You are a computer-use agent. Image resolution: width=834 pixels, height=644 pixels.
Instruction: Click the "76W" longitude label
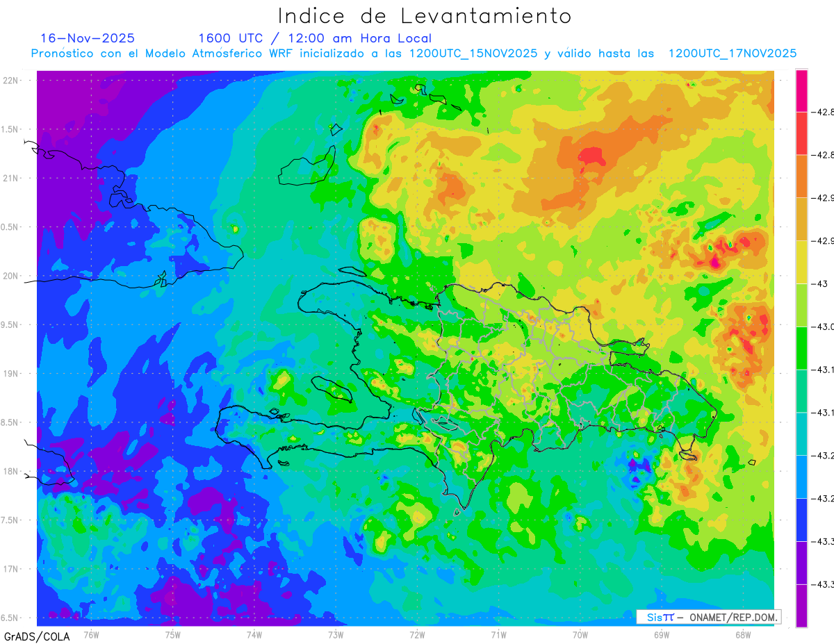pyautogui.click(x=91, y=635)
